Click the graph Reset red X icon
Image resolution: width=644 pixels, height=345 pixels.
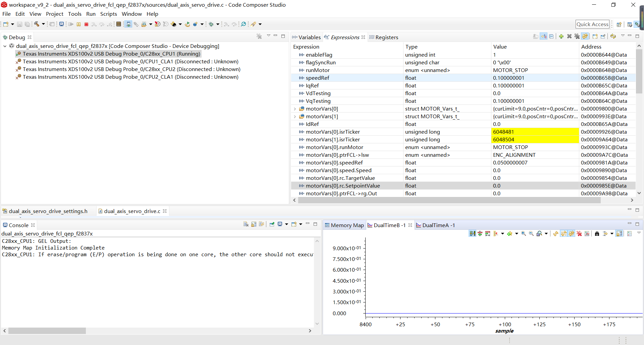coord(579,233)
